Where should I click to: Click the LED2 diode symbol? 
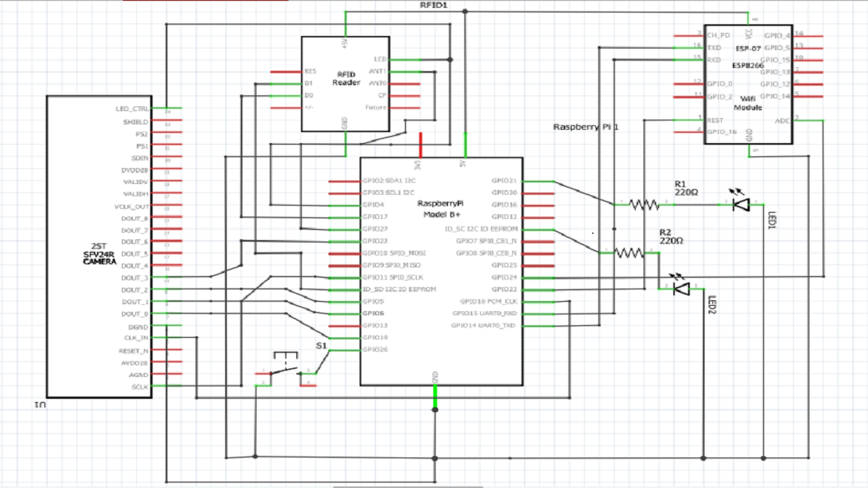(680, 289)
